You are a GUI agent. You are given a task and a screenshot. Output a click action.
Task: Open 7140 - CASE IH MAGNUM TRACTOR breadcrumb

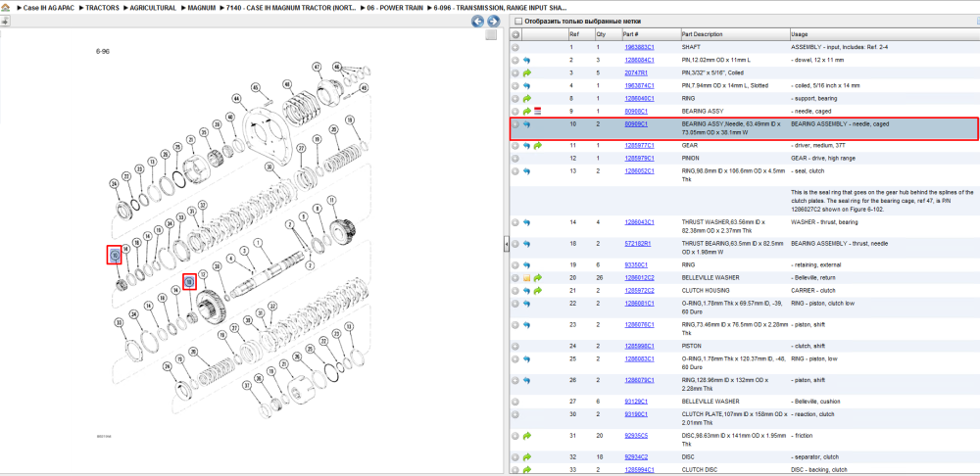tap(292, 8)
